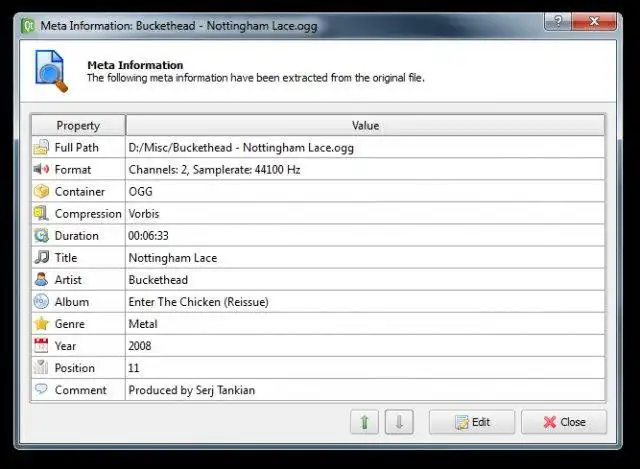
Task: Select the OGG value cell
Action: 365,191
